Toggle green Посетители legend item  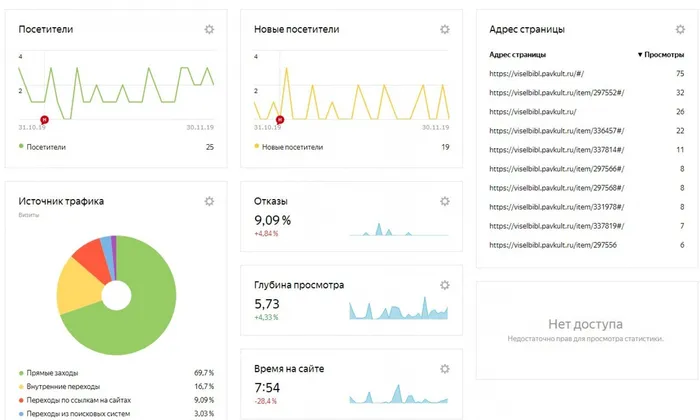pos(42,147)
